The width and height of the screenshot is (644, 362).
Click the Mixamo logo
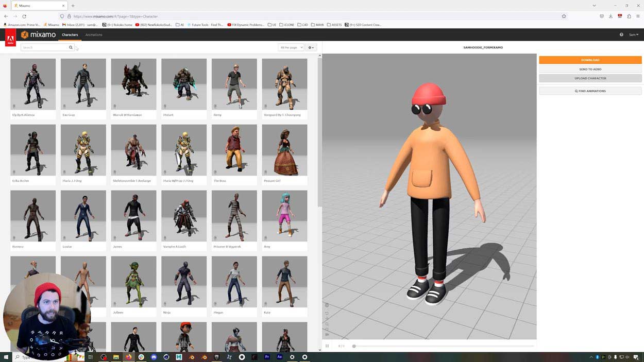38,35
